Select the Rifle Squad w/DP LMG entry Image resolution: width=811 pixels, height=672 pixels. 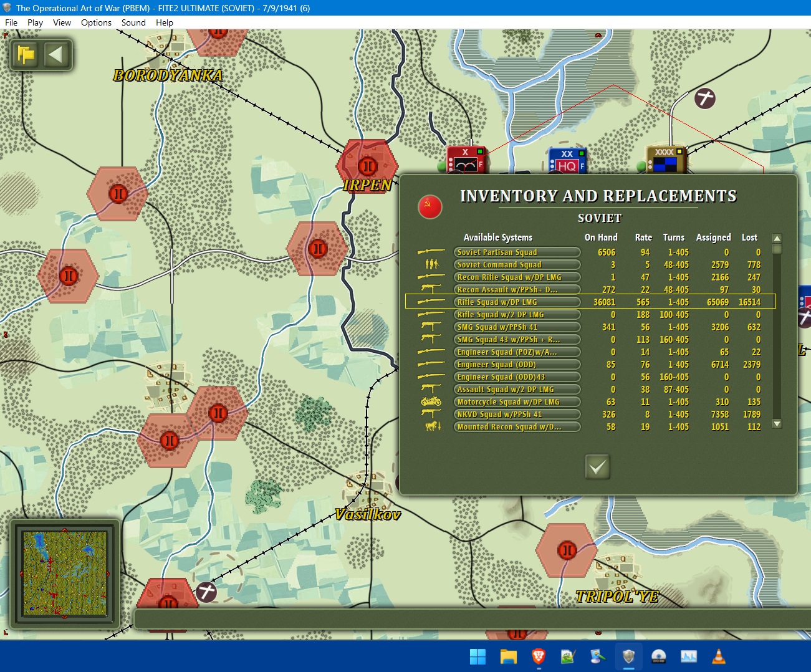pyautogui.click(x=517, y=302)
